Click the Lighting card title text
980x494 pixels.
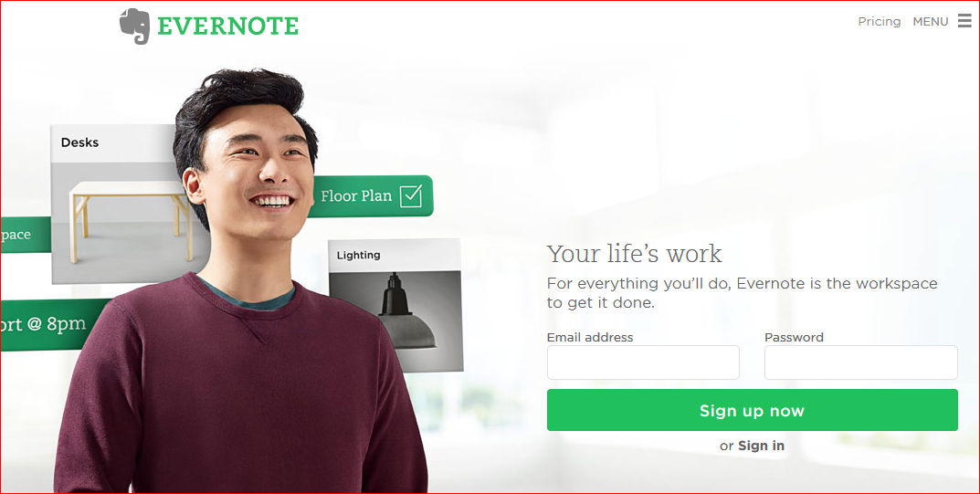pos(358,255)
